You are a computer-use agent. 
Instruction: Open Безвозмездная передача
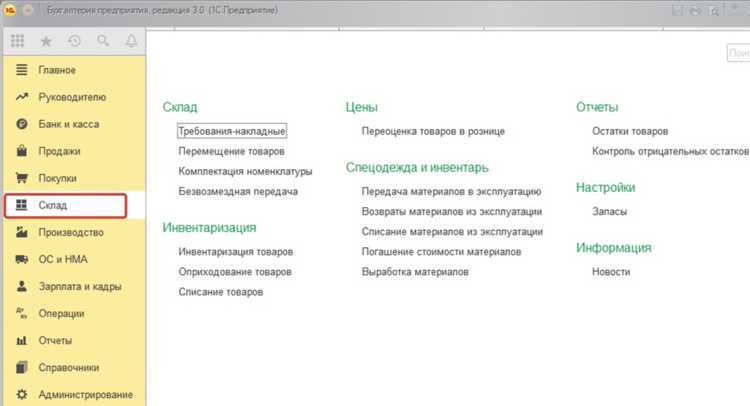[238, 191]
